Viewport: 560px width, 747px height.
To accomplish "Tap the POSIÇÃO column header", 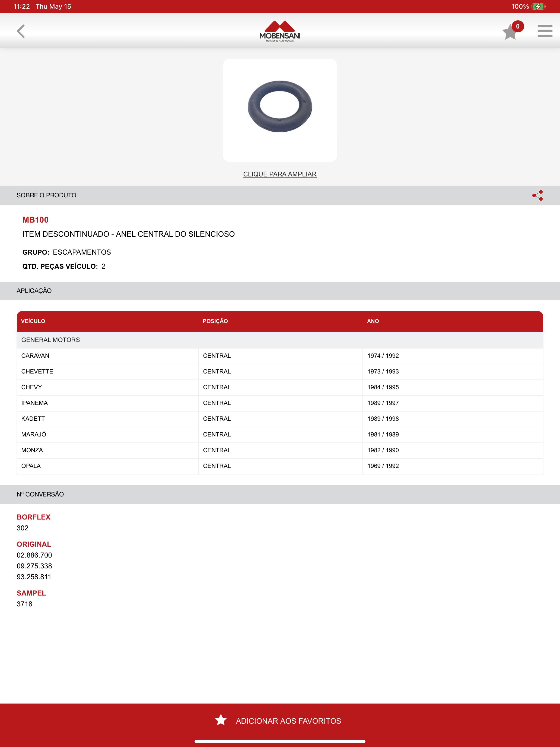I will pos(215,321).
